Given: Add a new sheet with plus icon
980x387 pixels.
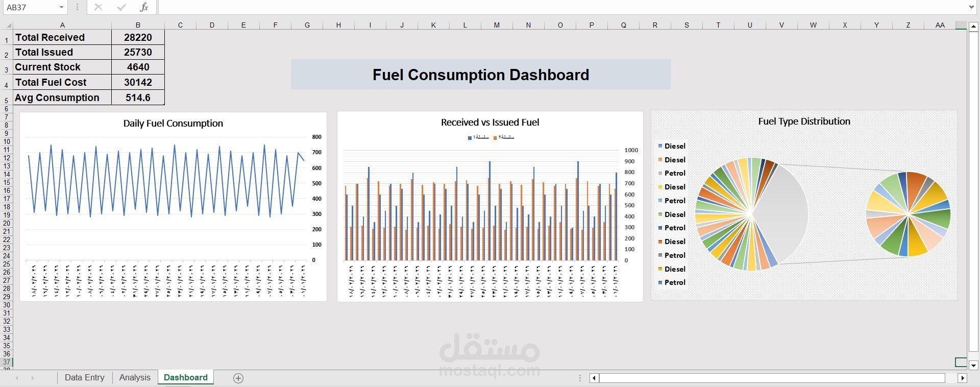Looking at the screenshot, I should (238, 378).
